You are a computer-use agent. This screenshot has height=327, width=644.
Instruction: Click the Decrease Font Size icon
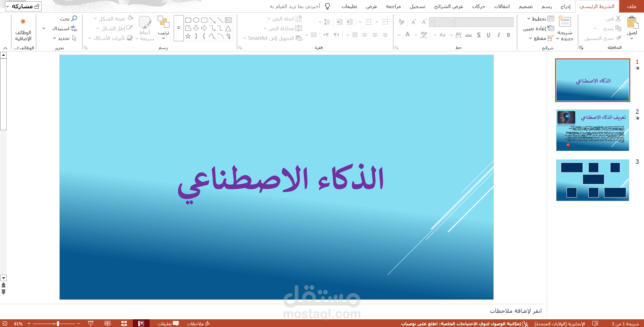point(414,22)
